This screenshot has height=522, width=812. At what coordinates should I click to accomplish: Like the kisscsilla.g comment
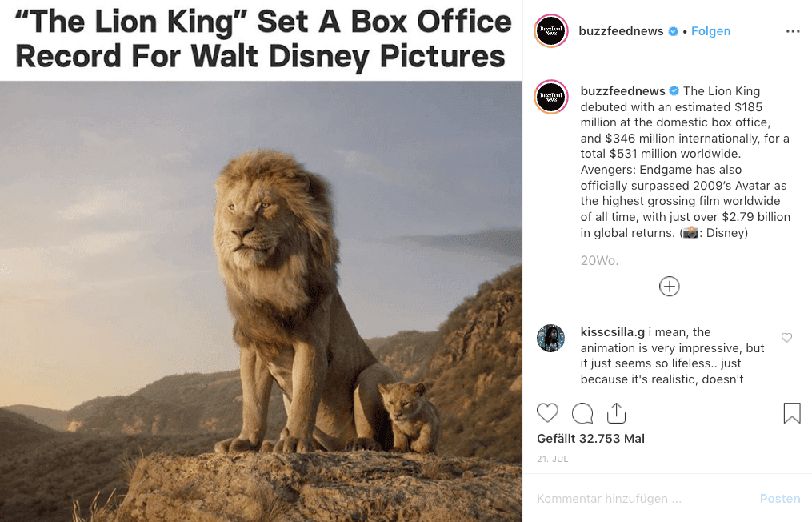pyautogui.click(x=786, y=338)
